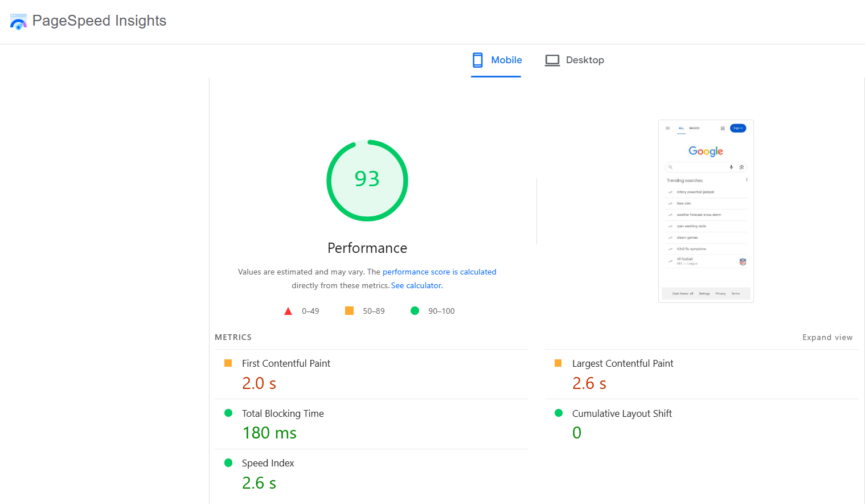This screenshot has width=865, height=504.
Task: Switch to the Desktop tab
Action: 585,60
